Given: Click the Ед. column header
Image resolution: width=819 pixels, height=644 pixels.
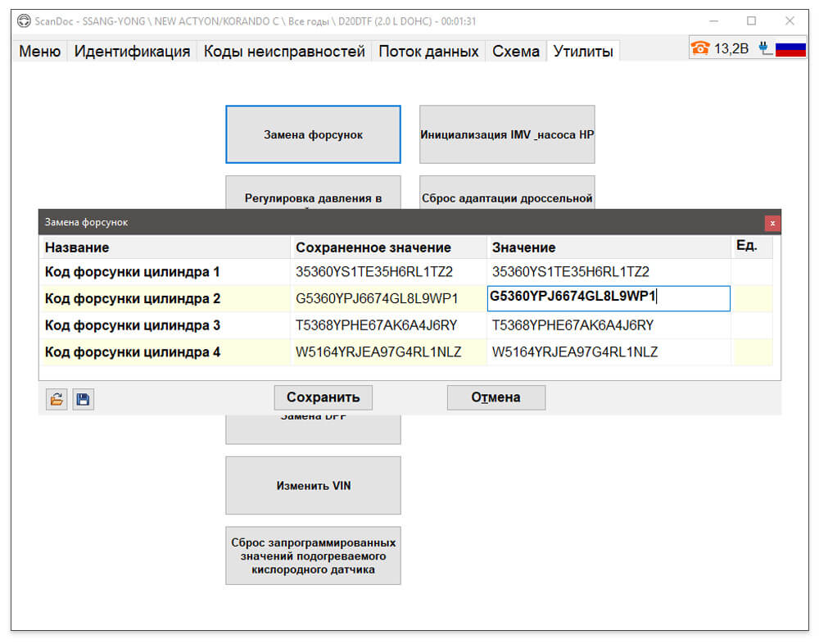Looking at the screenshot, I should [x=752, y=247].
